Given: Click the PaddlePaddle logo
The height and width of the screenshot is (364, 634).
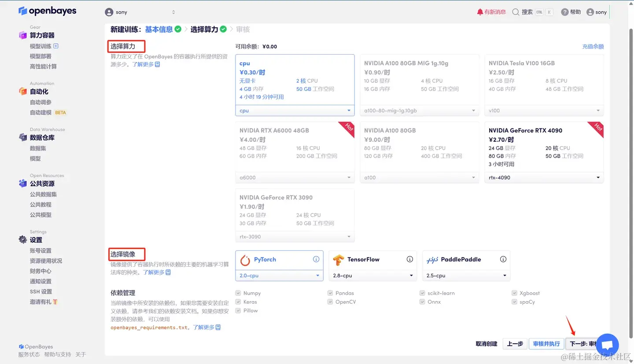Looking at the screenshot, I should (x=432, y=260).
